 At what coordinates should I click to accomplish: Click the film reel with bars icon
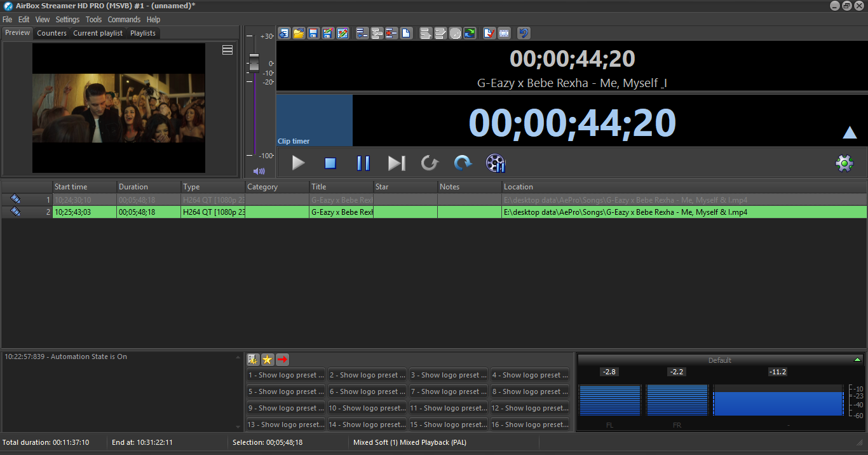[496, 163]
